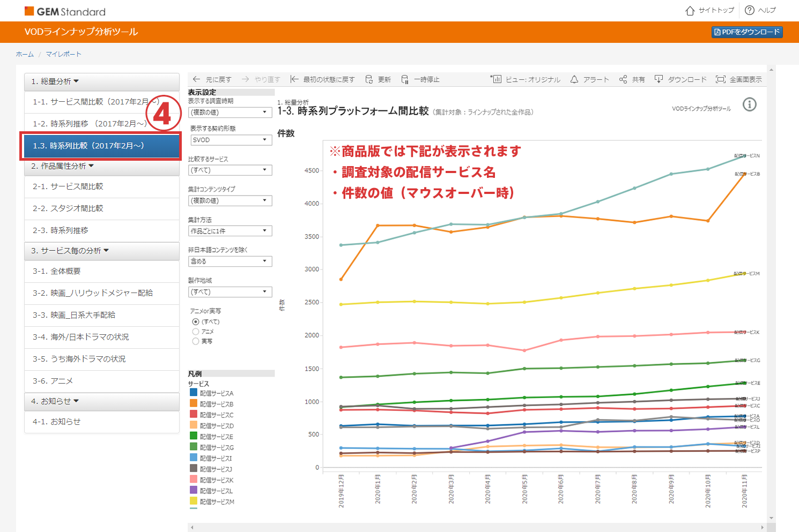Click the horizontal scrollbar below the chart
This screenshot has width=799, height=532.
477,528
